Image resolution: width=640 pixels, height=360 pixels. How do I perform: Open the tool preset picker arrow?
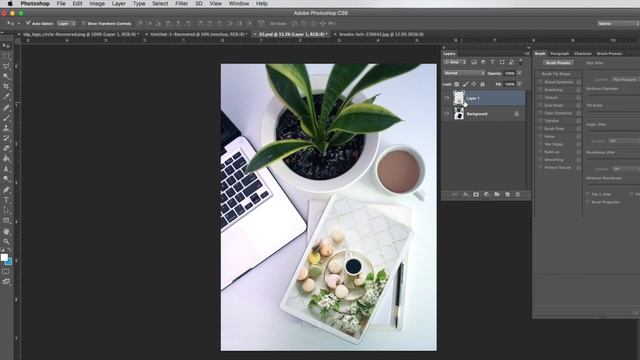click(x=18, y=24)
